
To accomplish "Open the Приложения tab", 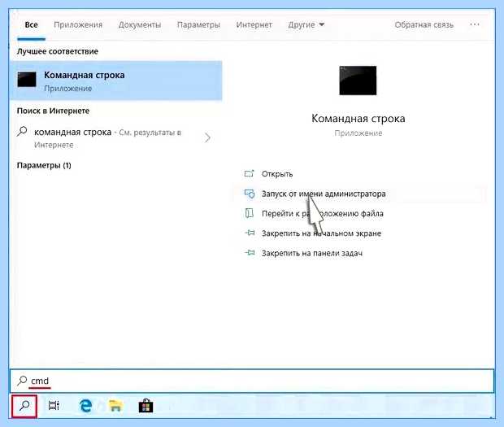I will point(78,24).
